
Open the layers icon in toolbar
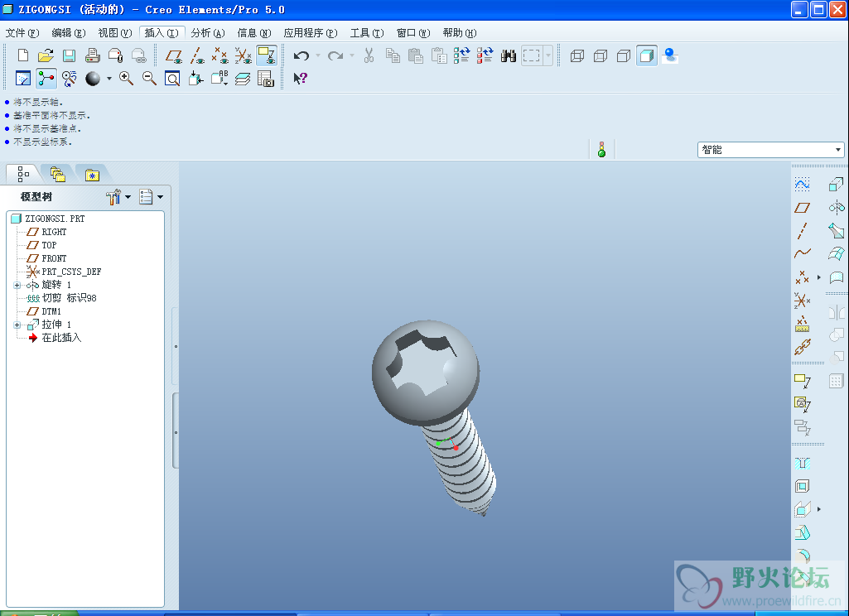click(243, 79)
